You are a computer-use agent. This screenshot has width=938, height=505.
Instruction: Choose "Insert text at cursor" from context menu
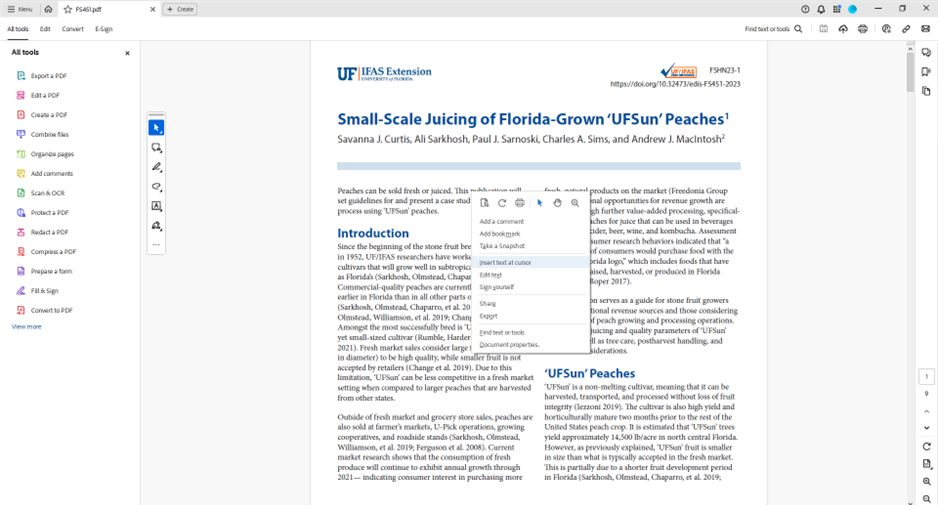click(x=505, y=263)
